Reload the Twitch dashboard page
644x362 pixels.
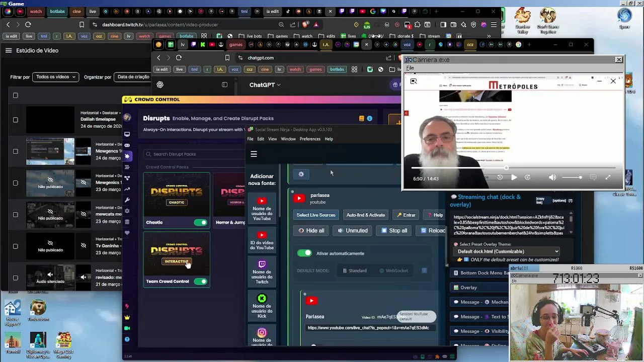(28, 24)
